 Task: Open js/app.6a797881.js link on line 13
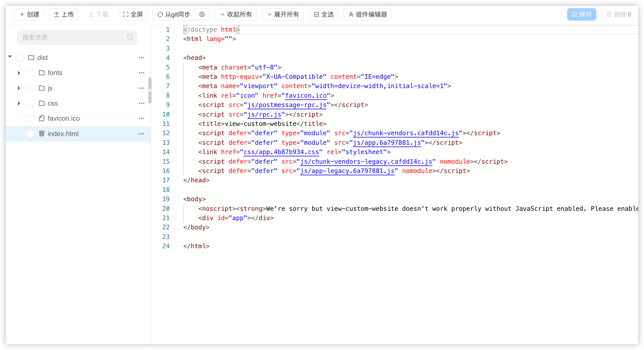(x=387, y=143)
